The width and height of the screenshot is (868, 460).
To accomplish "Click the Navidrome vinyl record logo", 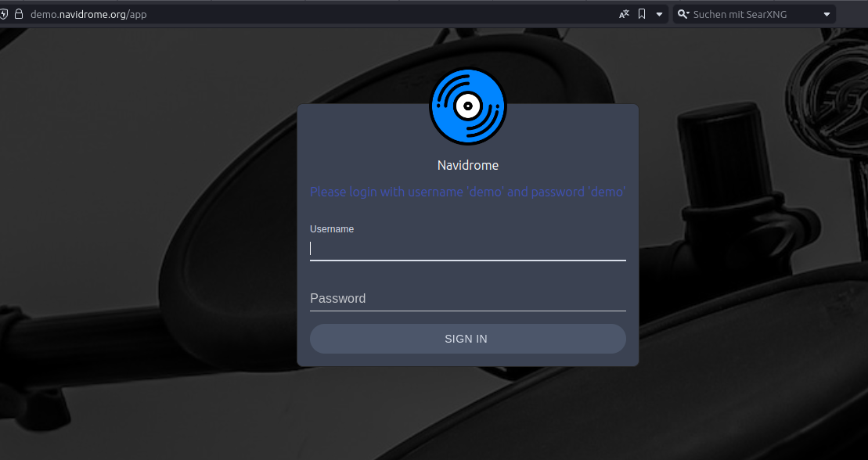I will click(468, 106).
